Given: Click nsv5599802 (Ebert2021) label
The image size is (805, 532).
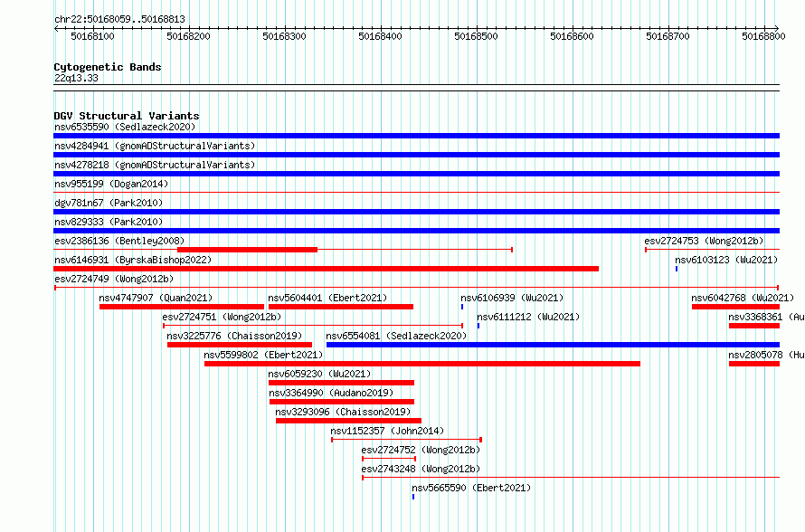Looking at the screenshot, I should pyautogui.click(x=263, y=355).
